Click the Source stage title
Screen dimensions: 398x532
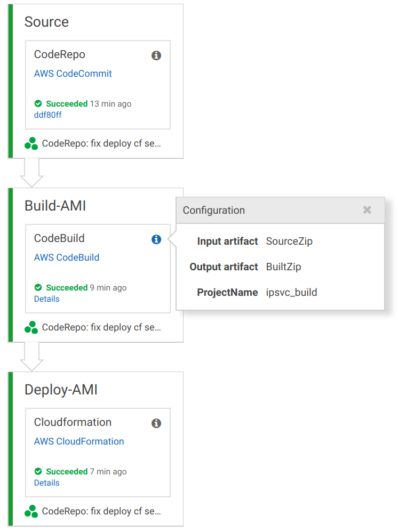(x=46, y=22)
